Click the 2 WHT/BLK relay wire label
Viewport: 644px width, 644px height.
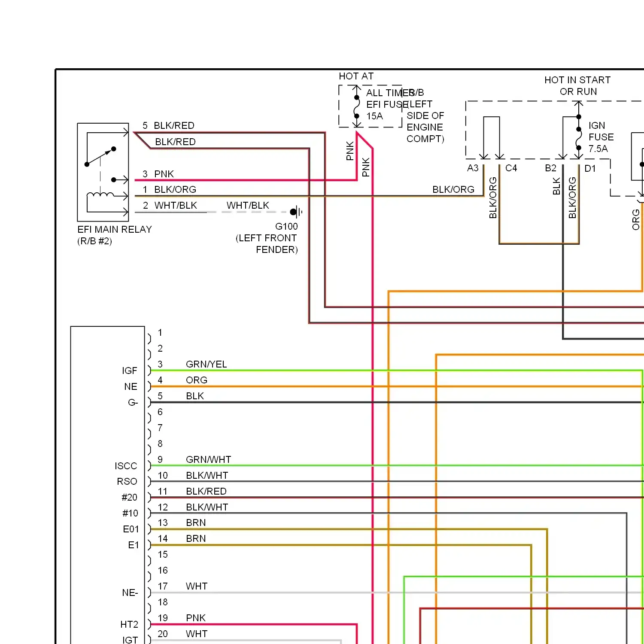[170, 205]
